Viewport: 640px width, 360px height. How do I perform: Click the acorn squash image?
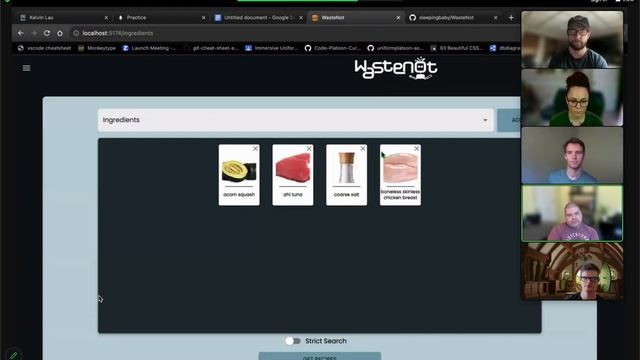pos(239,170)
